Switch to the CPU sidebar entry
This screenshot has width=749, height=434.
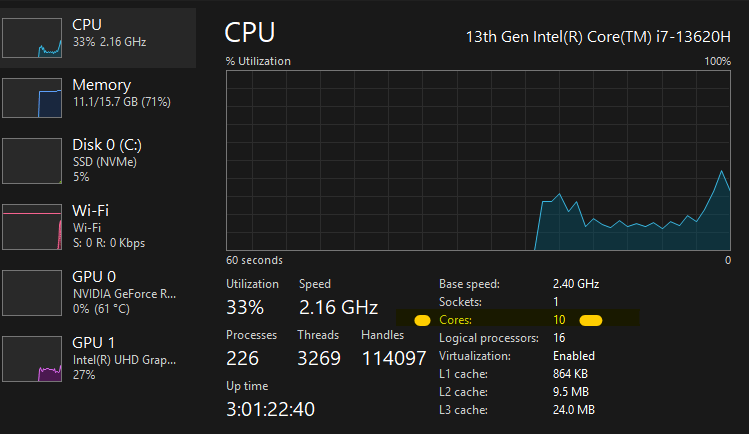98,38
